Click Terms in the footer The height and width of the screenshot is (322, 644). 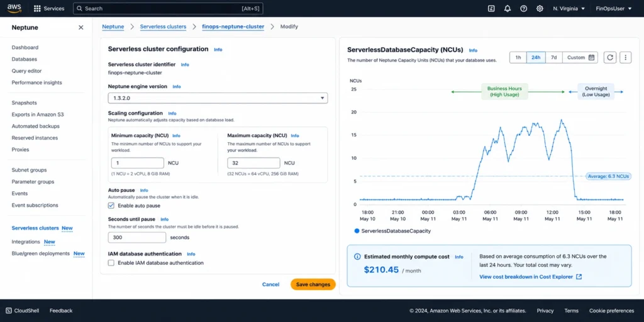571,311
